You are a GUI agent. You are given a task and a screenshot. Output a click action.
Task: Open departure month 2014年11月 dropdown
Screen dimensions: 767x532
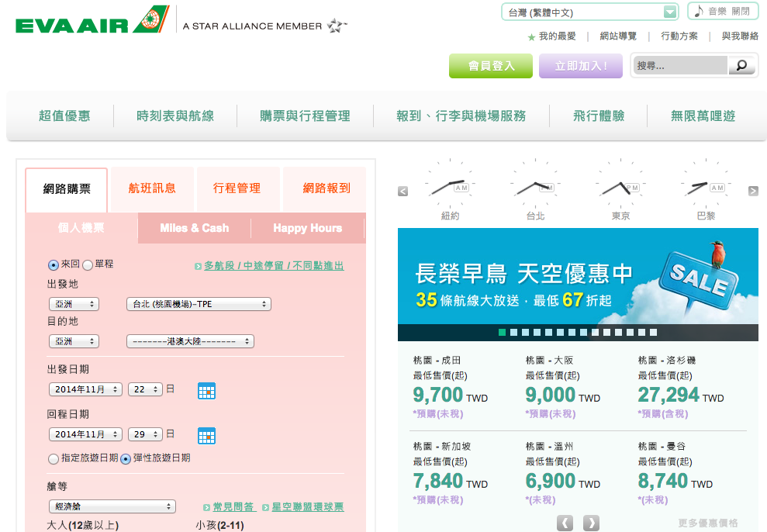pos(85,389)
